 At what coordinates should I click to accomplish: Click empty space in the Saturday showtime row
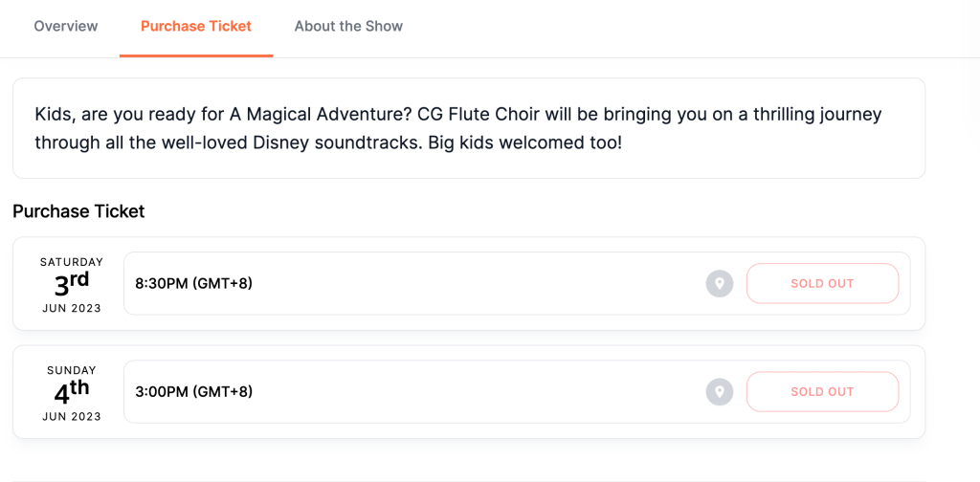tap(479, 284)
